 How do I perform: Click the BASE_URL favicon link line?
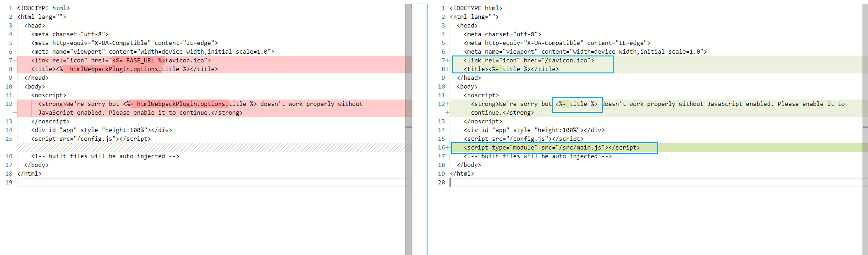[121, 60]
